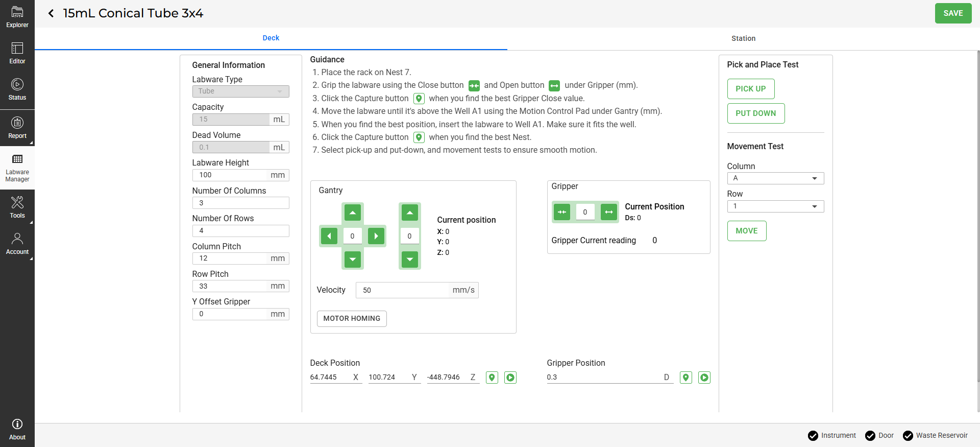Open the Status page in sidebar

point(17,89)
